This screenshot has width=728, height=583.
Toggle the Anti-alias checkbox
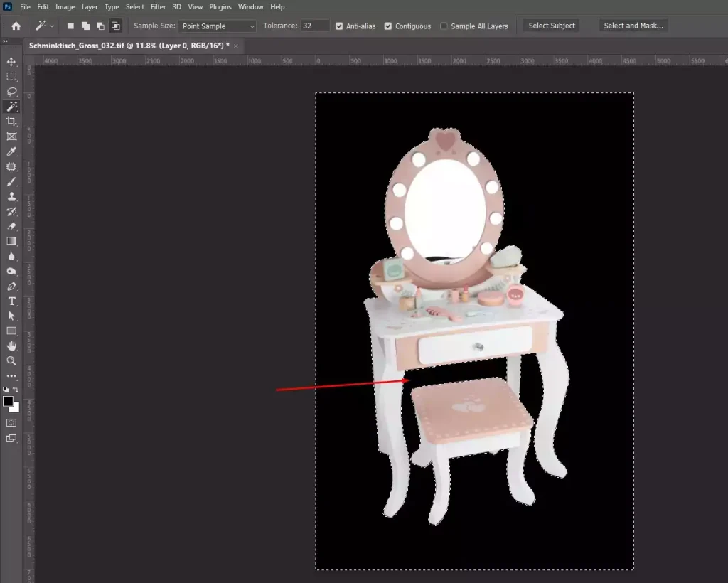coord(339,26)
